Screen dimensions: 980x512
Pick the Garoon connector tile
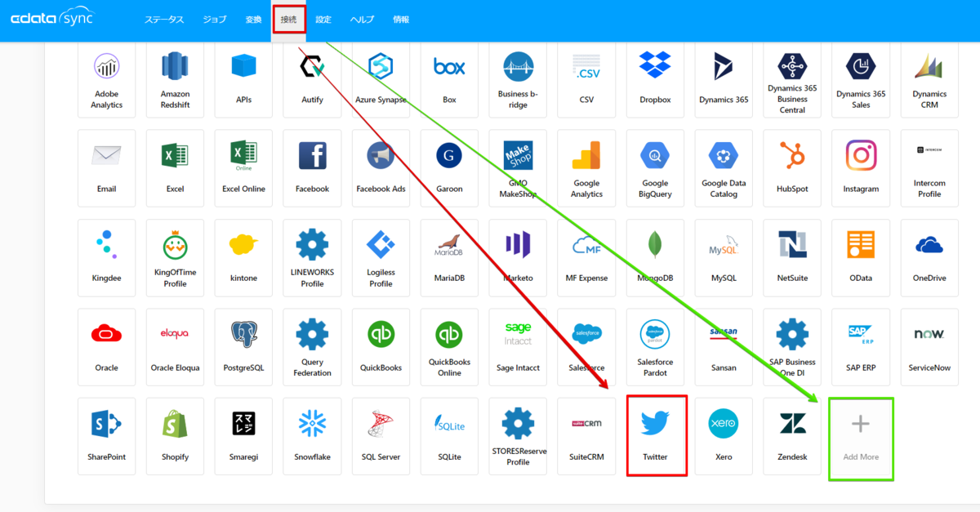pos(450,168)
